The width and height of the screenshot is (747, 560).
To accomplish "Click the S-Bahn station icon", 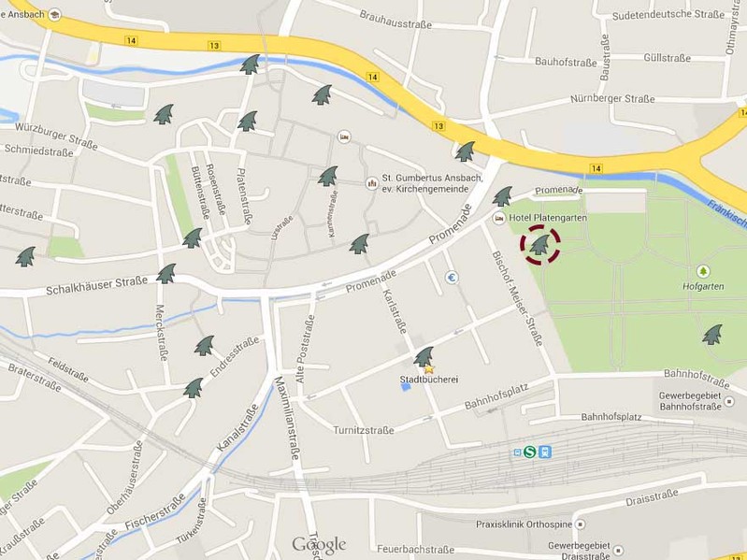I will point(530,452).
